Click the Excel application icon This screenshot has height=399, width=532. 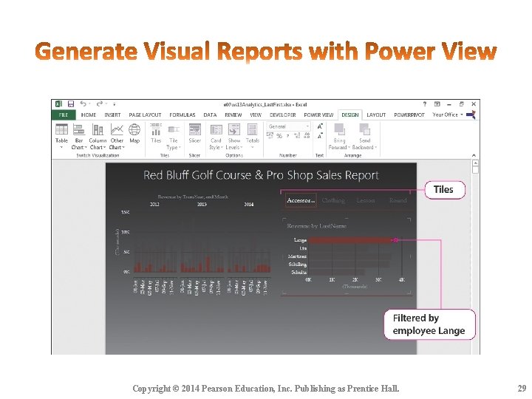pos(58,104)
